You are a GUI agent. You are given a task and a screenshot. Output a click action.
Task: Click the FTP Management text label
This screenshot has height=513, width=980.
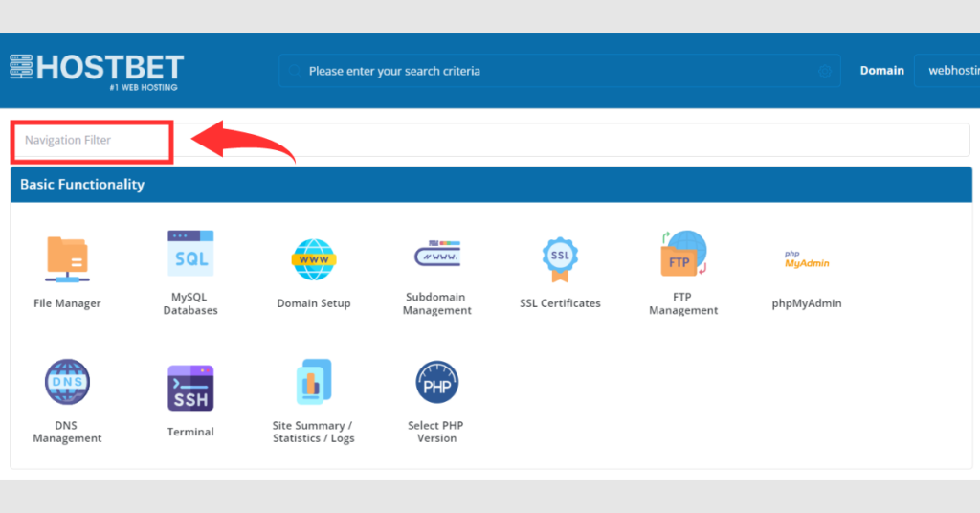pyautogui.click(x=683, y=303)
